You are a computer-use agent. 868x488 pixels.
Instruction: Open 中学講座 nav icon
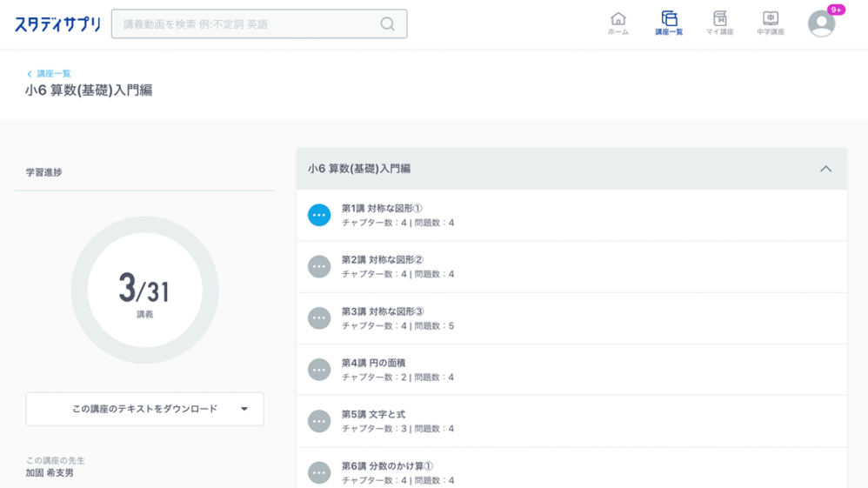pyautogui.click(x=770, y=23)
